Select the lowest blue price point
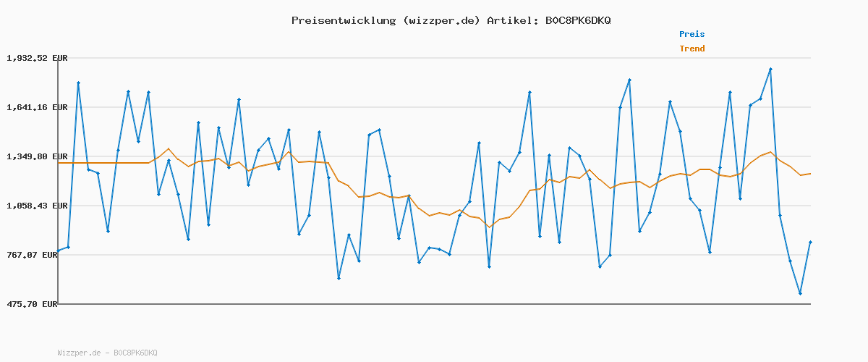The image size is (868, 362). pos(800,293)
